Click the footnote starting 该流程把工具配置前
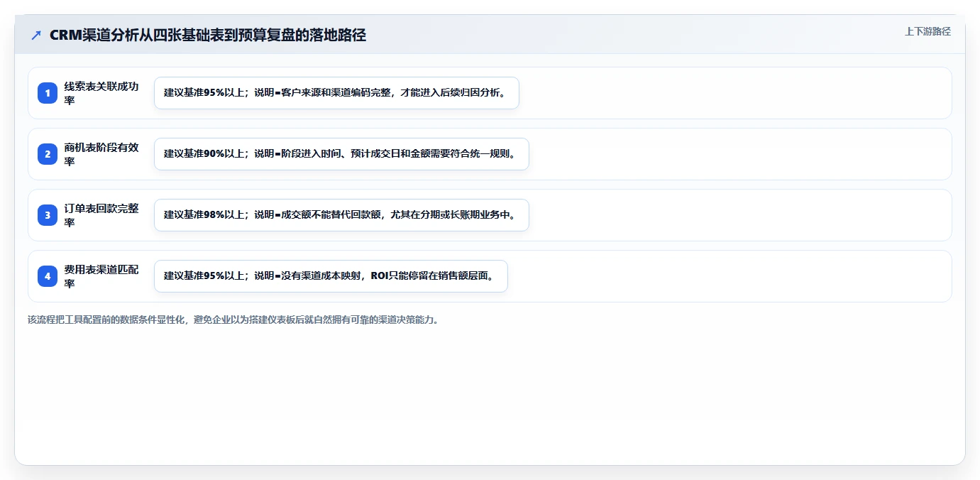The image size is (980, 480). [x=233, y=320]
